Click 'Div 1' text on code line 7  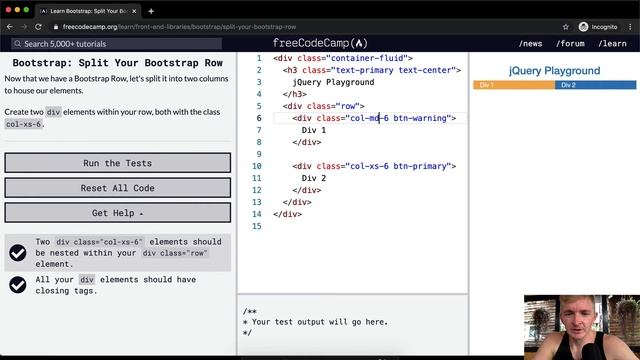coord(314,130)
